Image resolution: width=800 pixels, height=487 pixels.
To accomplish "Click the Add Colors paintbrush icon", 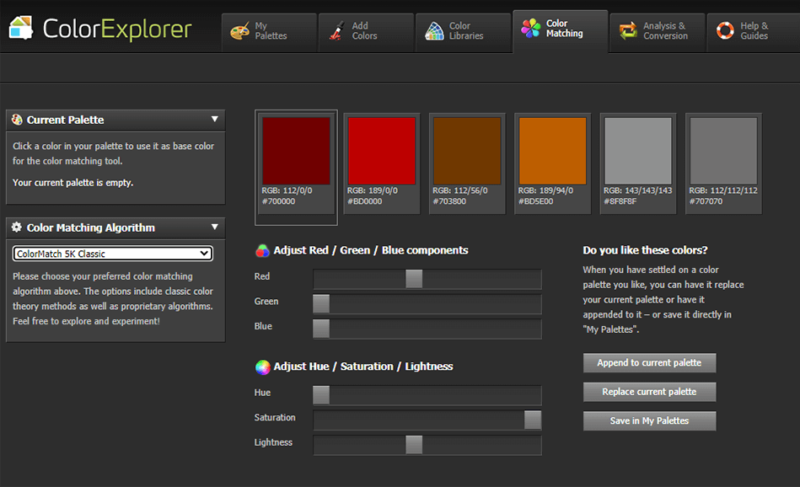I will pos(336,31).
